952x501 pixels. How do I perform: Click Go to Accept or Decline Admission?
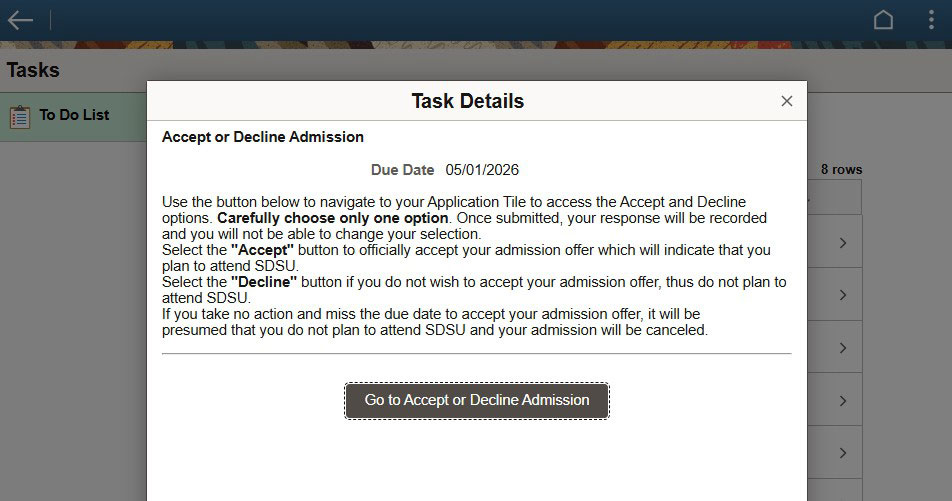point(477,400)
